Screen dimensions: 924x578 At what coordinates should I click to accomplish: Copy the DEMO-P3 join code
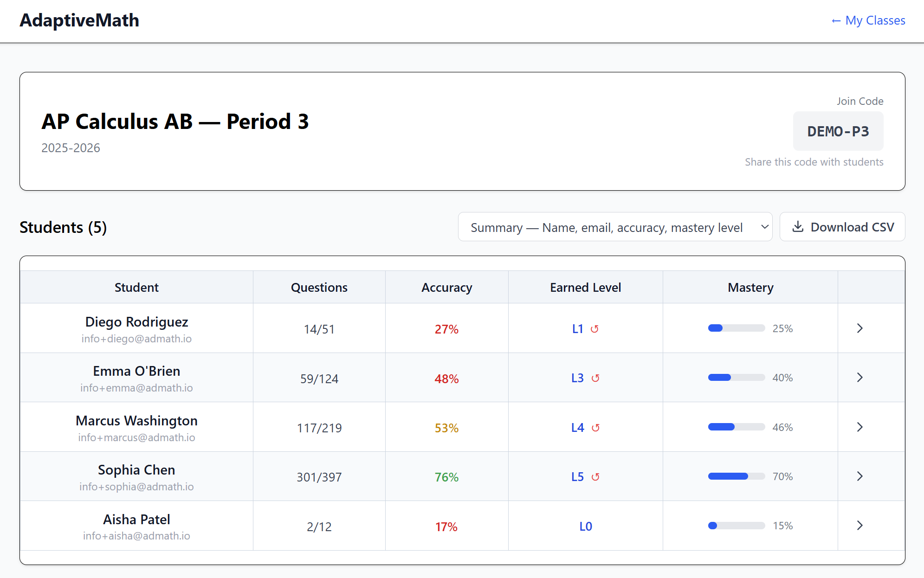tap(838, 131)
